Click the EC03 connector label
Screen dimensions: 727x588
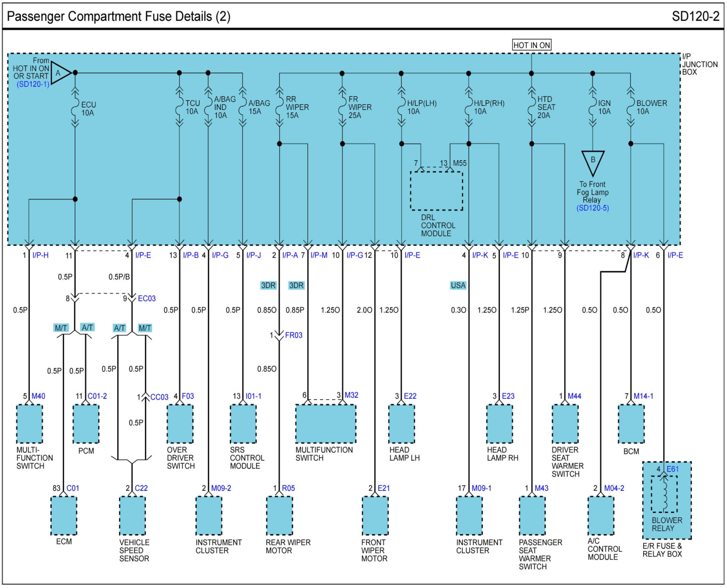pos(147,299)
